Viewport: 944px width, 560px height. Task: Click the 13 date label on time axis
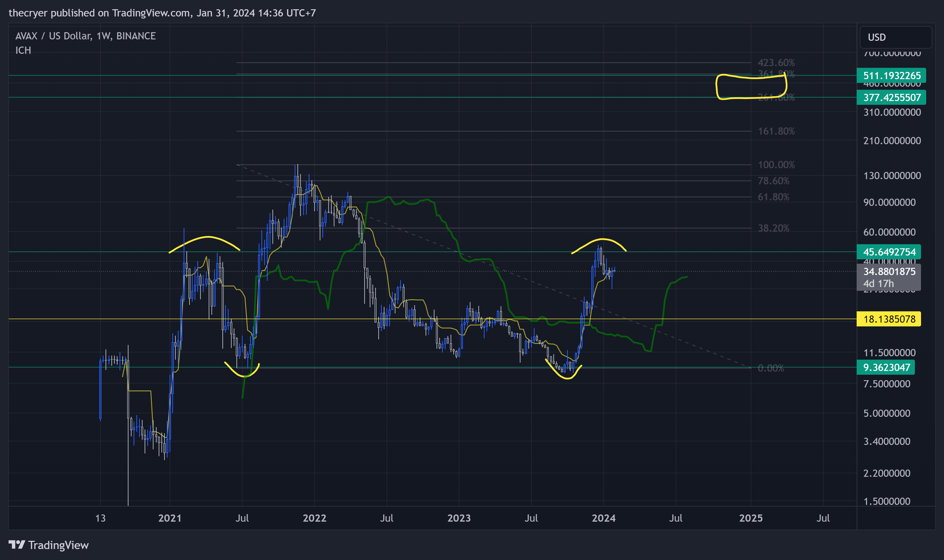tap(100, 518)
